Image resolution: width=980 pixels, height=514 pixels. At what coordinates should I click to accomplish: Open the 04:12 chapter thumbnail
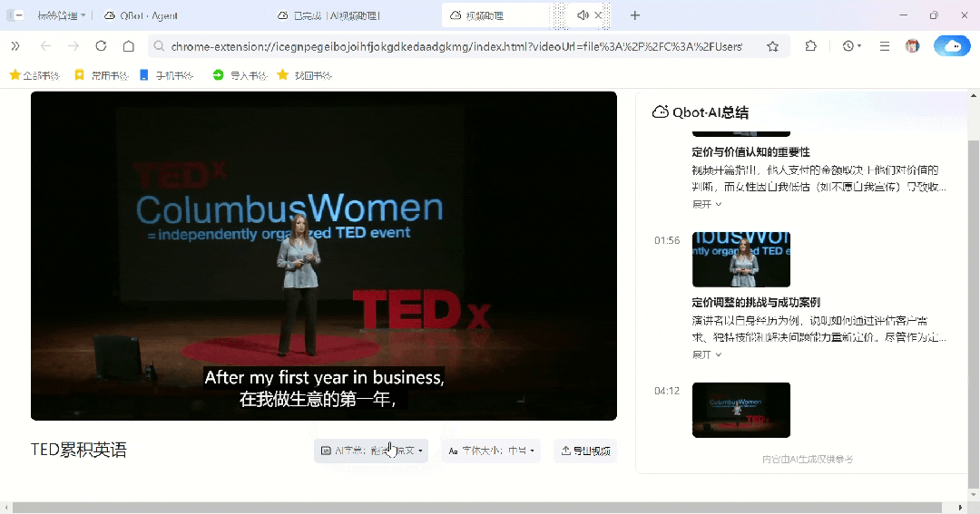[741, 410]
